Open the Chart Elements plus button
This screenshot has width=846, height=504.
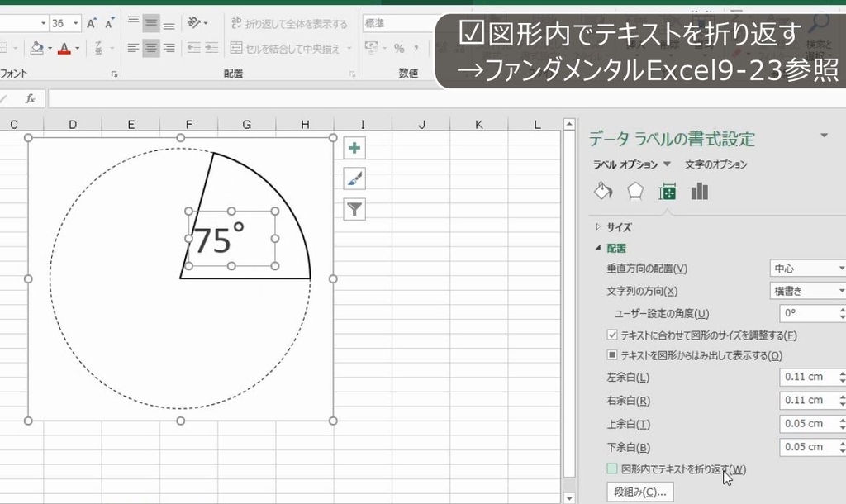click(354, 148)
